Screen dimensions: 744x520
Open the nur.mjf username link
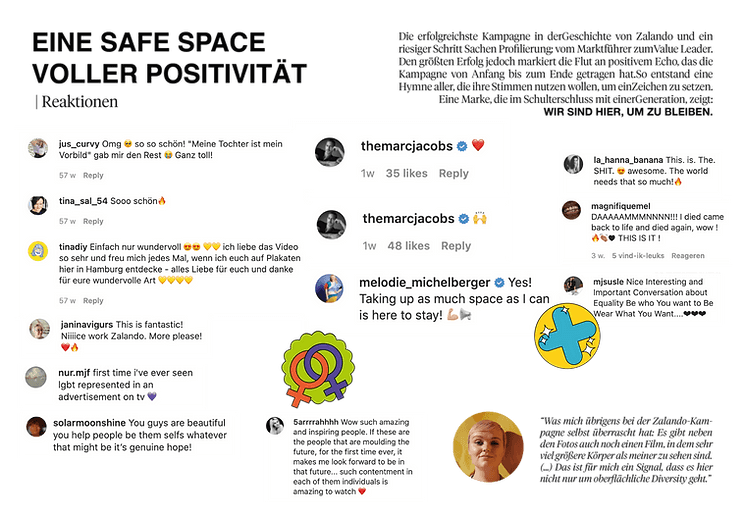tap(74, 373)
